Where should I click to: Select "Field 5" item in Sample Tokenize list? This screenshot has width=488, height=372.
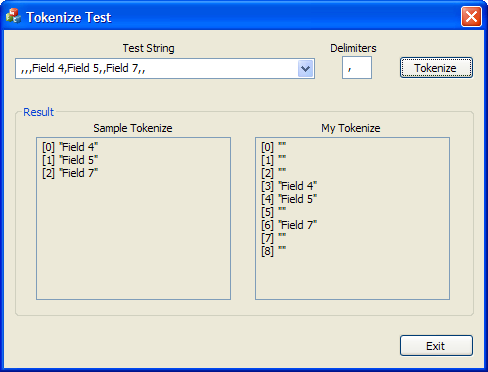70,160
